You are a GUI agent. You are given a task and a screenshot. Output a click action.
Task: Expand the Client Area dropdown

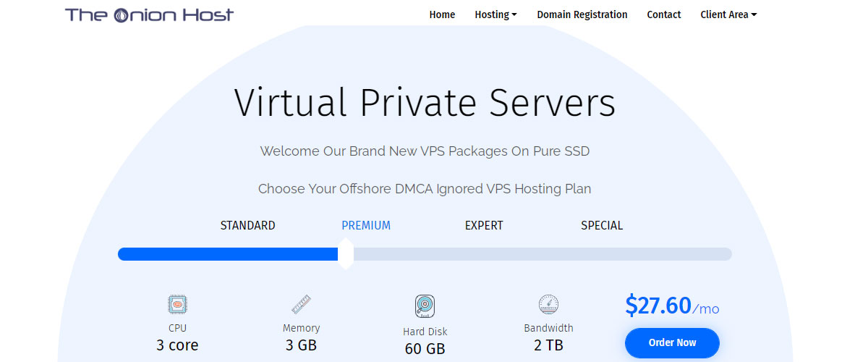(x=728, y=14)
